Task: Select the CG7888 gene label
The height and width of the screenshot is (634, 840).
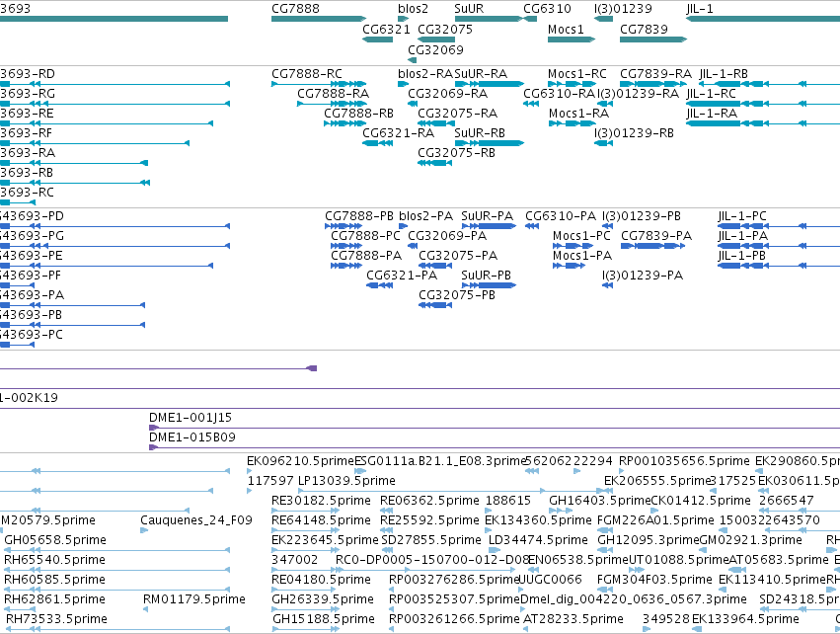Action: [x=295, y=9]
